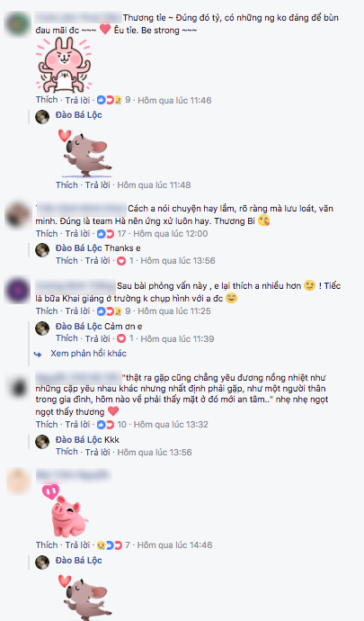This screenshot has height=621, width=364.
Task: Like the 'Kkk' reply
Action: [x=67, y=452]
